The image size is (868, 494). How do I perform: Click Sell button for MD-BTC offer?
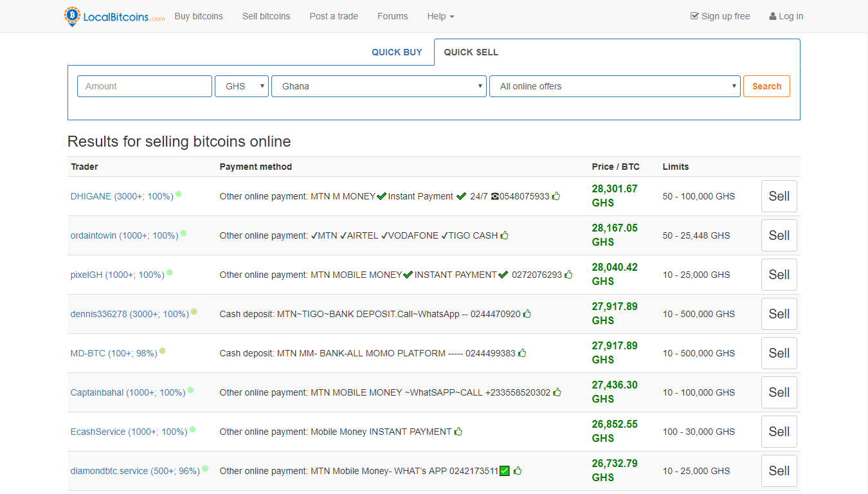pyautogui.click(x=779, y=353)
